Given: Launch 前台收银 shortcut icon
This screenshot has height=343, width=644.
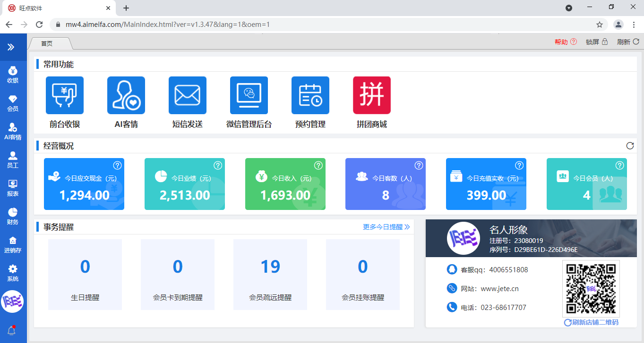Looking at the screenshot, I should click(x=65, y=95).
